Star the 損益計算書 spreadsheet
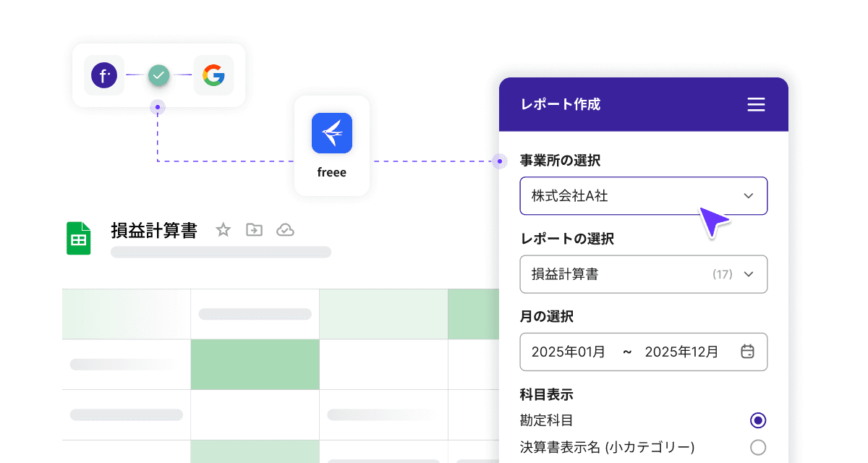This screenshot has width=868, height=463. pos(224,230)
